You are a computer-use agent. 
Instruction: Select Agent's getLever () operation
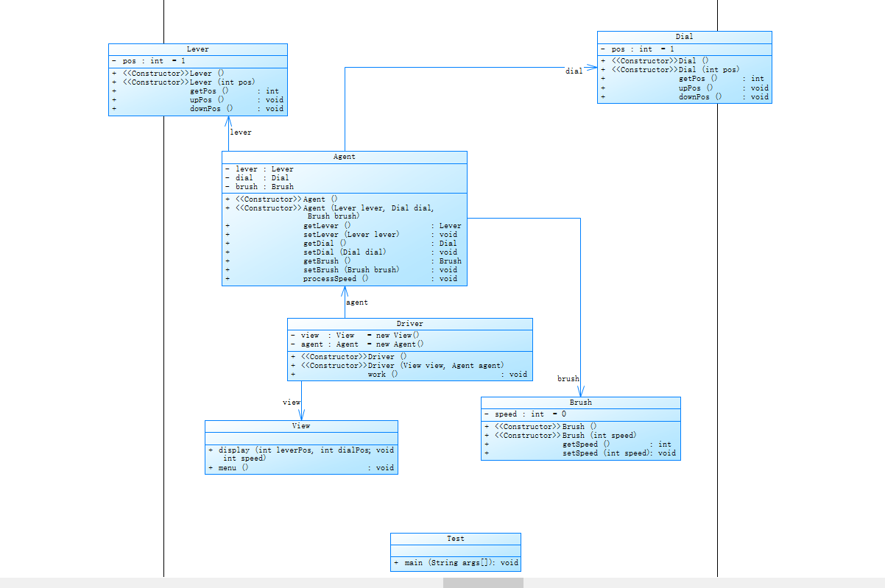(x=344, y=226)
